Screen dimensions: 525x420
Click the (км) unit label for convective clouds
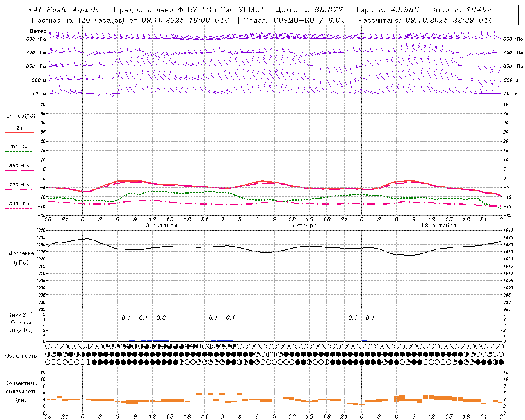21,399
